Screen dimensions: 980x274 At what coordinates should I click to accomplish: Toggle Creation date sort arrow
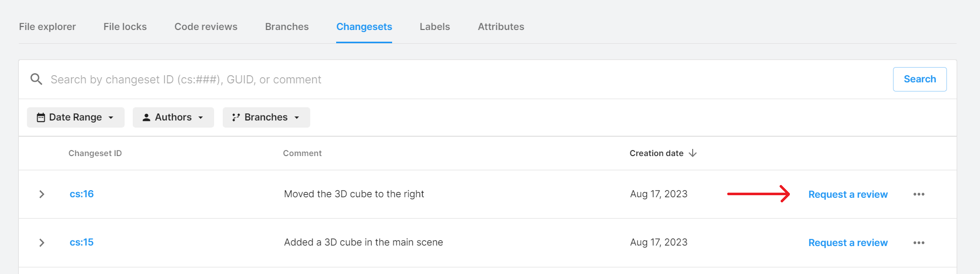[693, 153]
